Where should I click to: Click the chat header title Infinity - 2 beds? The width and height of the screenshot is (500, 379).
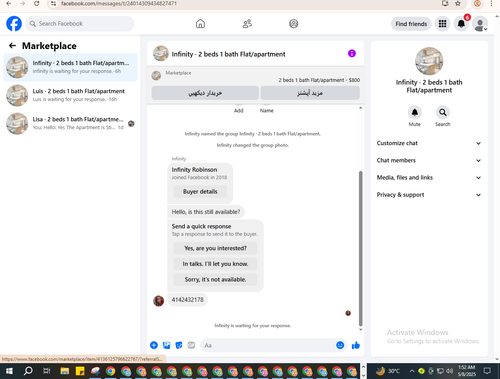coord(228,54)
